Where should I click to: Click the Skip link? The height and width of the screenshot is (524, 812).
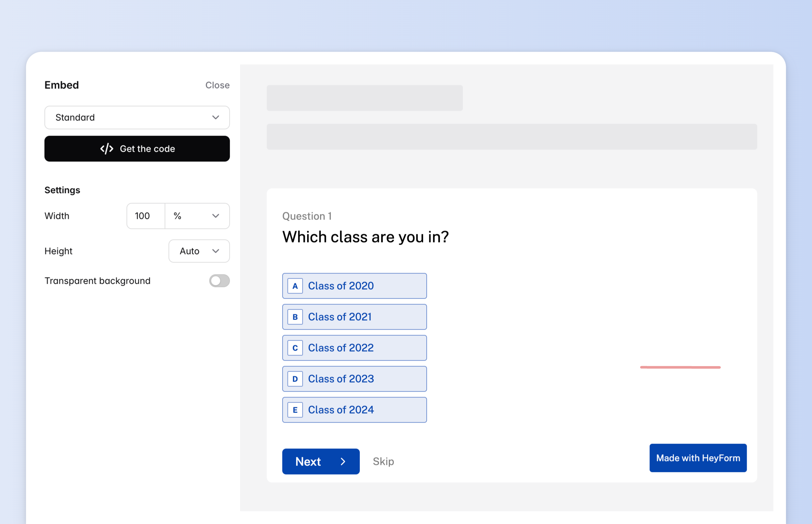click(383, 461)
